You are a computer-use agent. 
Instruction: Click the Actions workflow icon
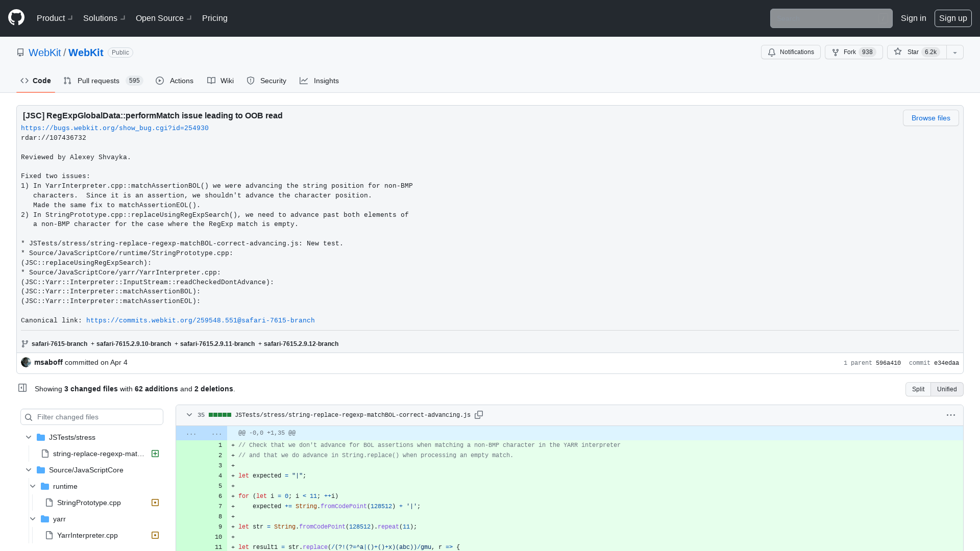click(x=160, y=81)
